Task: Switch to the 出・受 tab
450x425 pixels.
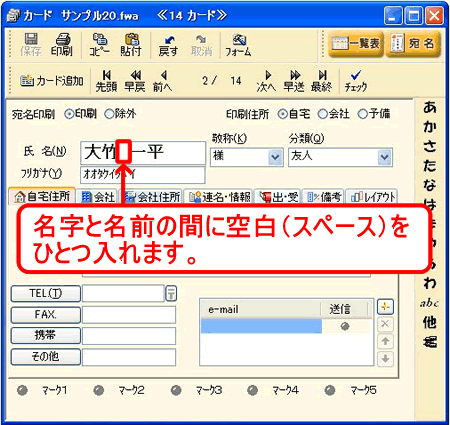Action: pyautogui.click(x=278, y=197)
